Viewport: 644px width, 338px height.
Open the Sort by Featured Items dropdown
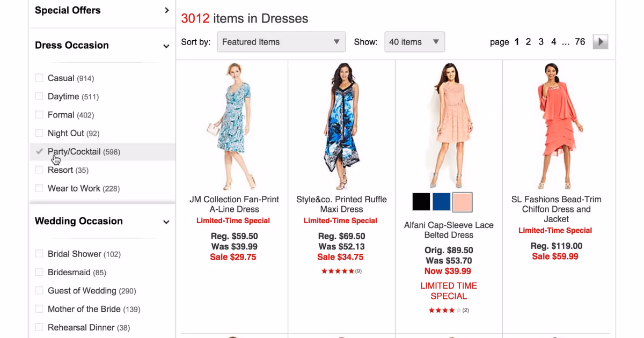281,42
